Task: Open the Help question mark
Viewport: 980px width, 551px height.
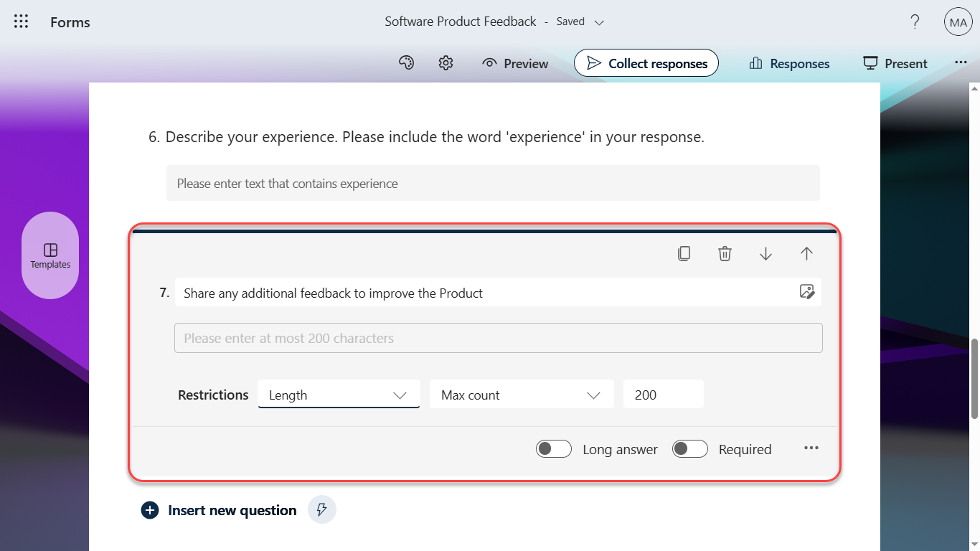Action: [915, 22]
